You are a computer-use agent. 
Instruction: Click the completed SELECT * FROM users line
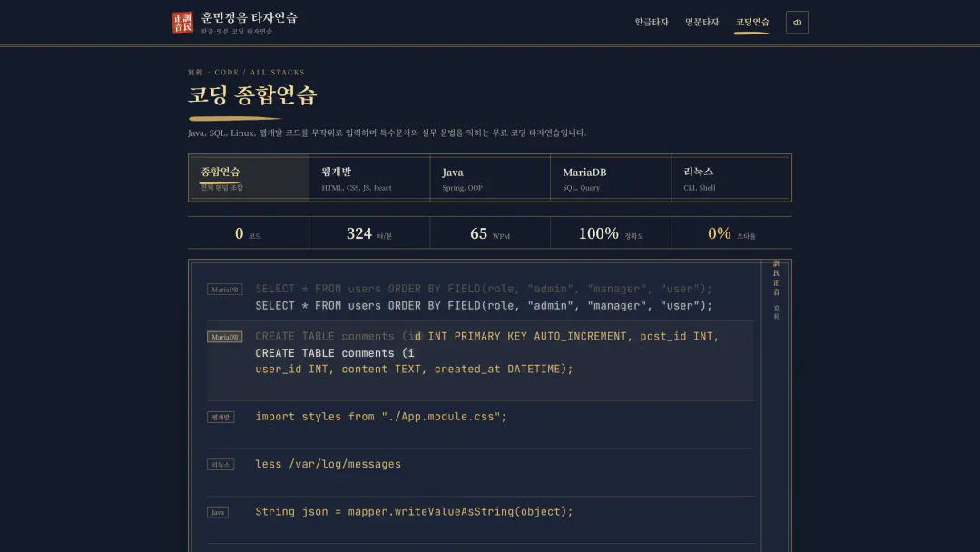483,306
